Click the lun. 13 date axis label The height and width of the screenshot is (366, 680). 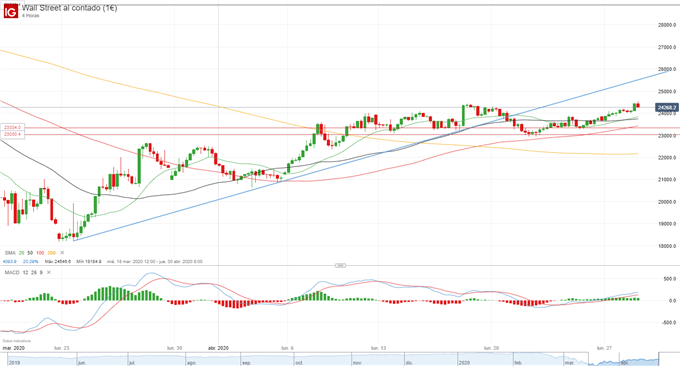coord(378,348)
